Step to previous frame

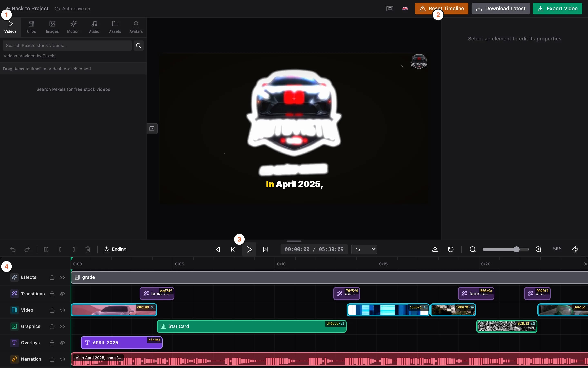point(233,249)
